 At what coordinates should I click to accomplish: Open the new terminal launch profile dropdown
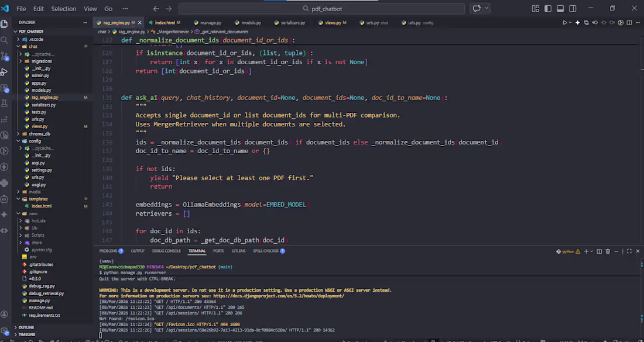point(591,251)
